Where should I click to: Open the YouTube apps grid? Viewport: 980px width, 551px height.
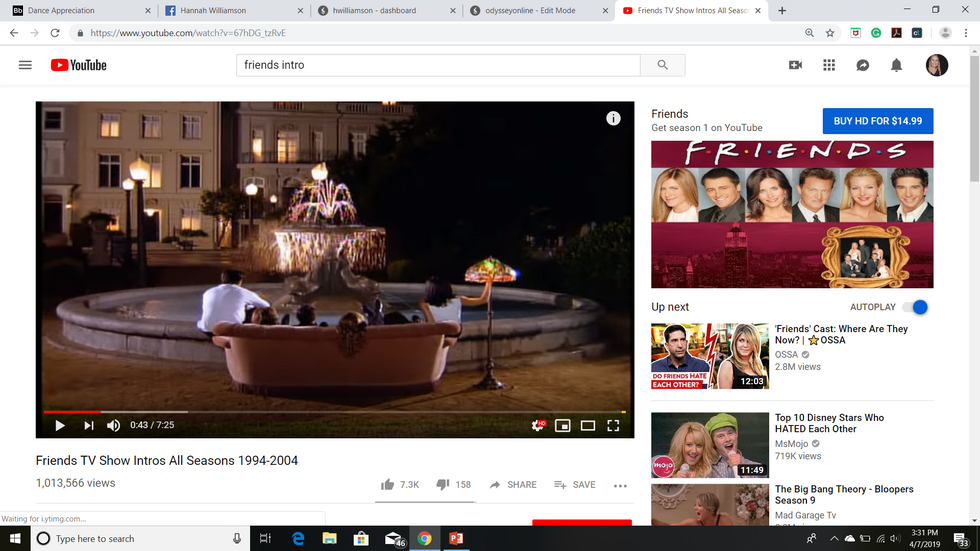[x=829, y=65]
